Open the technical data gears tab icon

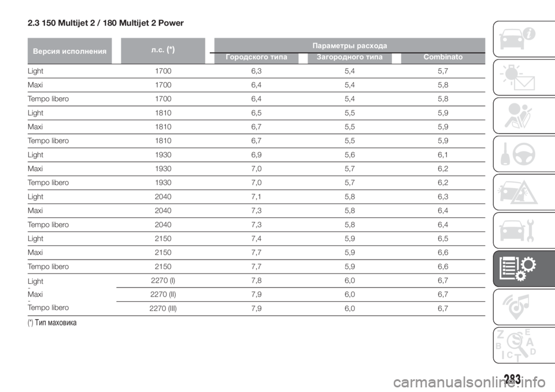[x=524, y=268]
